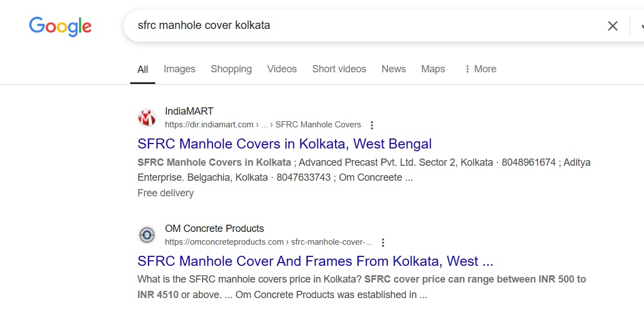
Task: Open SFRC Manhole Cover And Frames link
Action: 315,261
